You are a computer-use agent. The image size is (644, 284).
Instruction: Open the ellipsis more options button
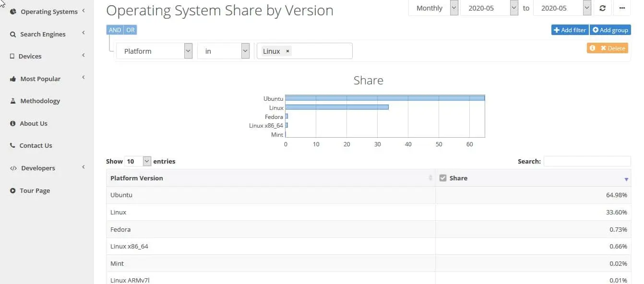click(x=622, y=8)
